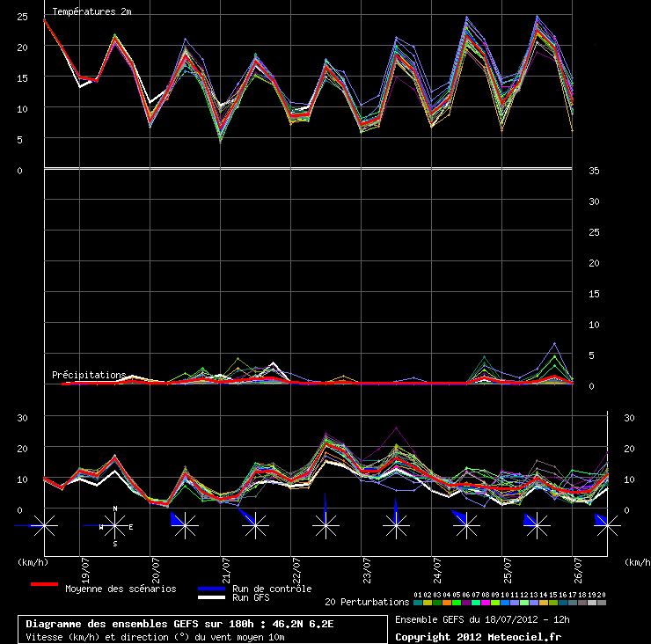Image resolution: width=651 pixels, height=644 pixels.
Task: Select perturbation 20 color swatch
Action: 602,604
